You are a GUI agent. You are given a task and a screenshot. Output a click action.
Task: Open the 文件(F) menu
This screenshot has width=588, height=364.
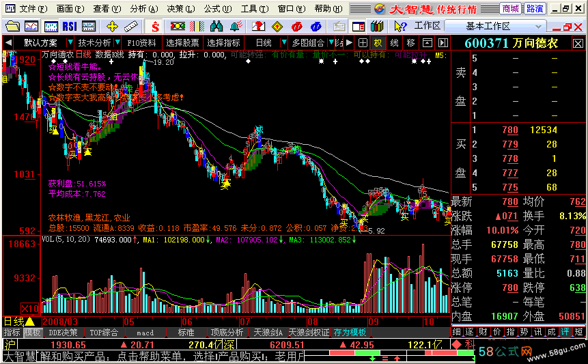pos(33,9)
